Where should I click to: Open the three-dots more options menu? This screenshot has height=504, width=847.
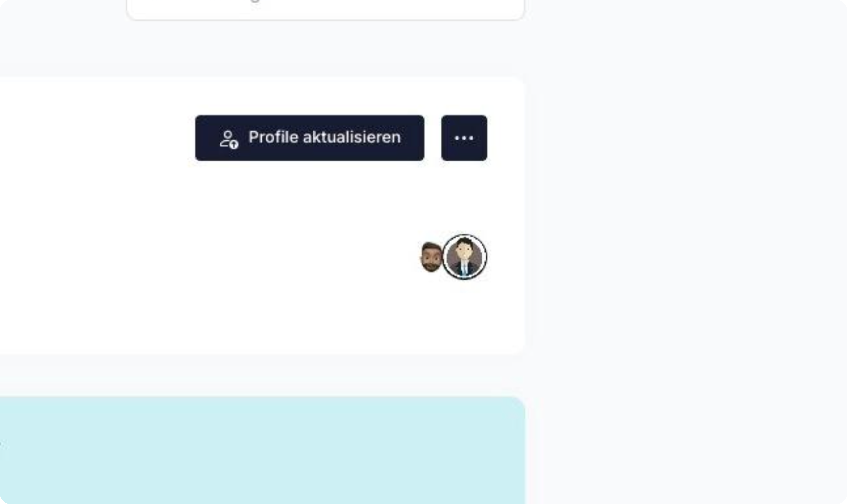[464, 138]
